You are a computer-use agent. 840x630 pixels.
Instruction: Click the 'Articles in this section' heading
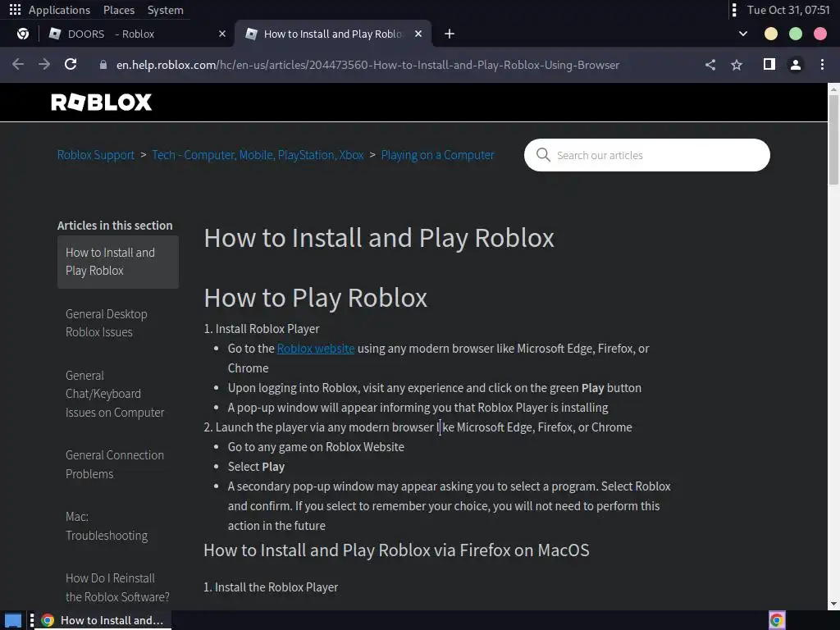115,226
